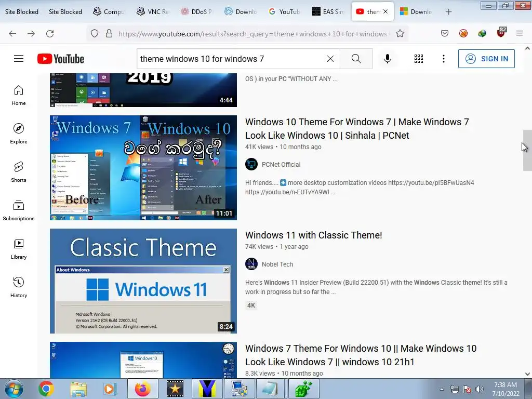Open tracking protection shield icon
The image size is (532, 399).
[95, 33]
